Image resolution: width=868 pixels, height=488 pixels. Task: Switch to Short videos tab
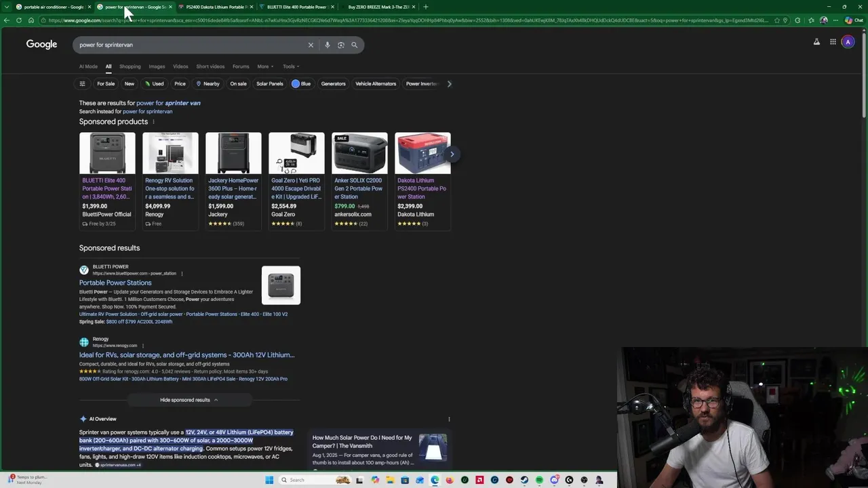210,66
